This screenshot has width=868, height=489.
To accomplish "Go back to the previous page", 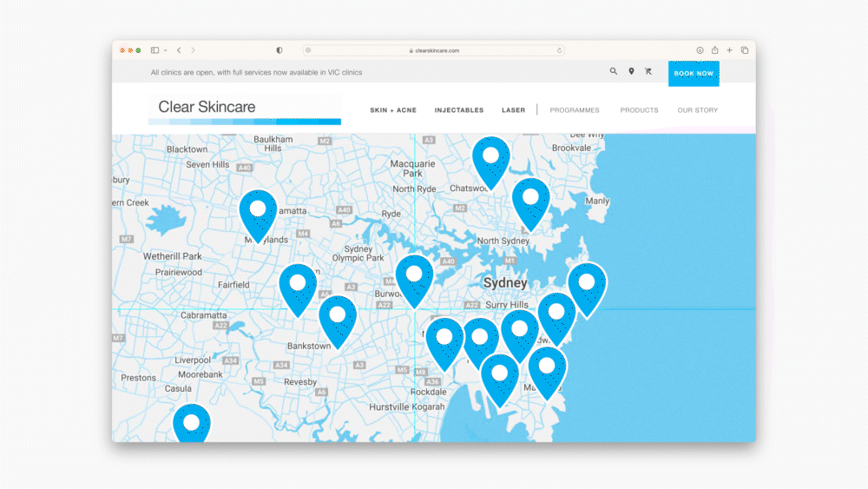I will 179,50.
